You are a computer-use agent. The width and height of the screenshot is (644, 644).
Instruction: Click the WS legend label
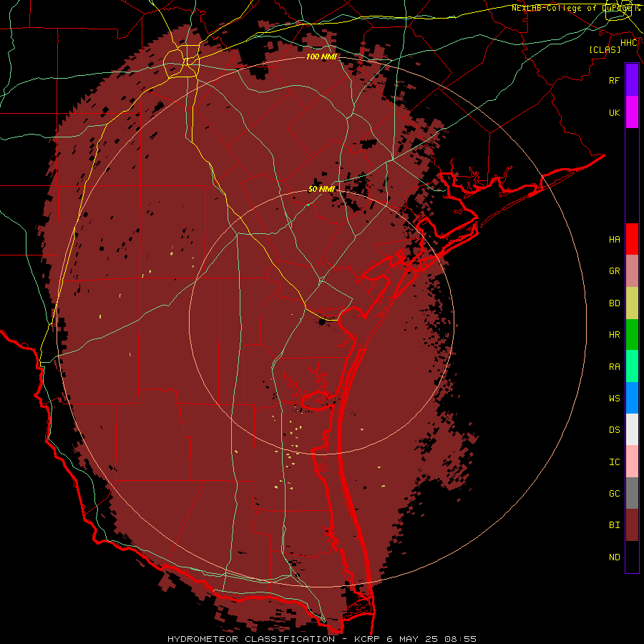614,399
